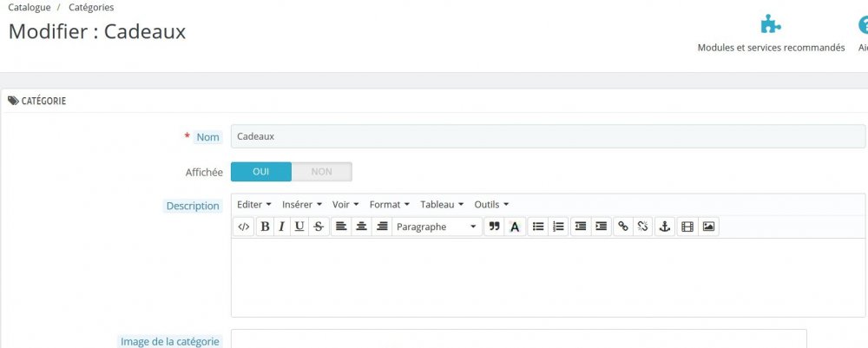
Task: Go to Catalogue breadcrumb
Action: 30,7
